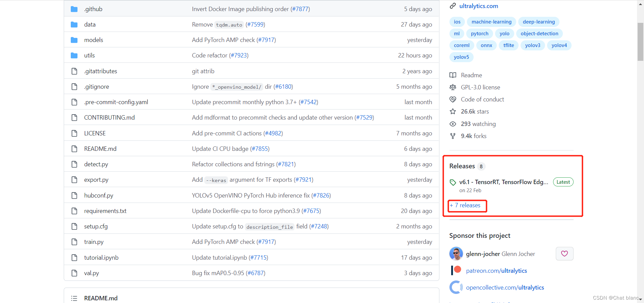Click the file icon beside hubconf.py
The width and height of the screenshot is (644, 303).
click(74, 196)
